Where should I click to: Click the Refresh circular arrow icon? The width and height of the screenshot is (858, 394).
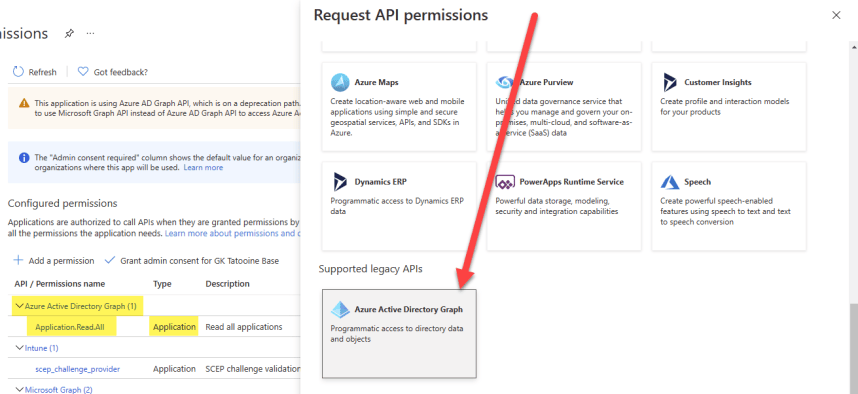18,72
